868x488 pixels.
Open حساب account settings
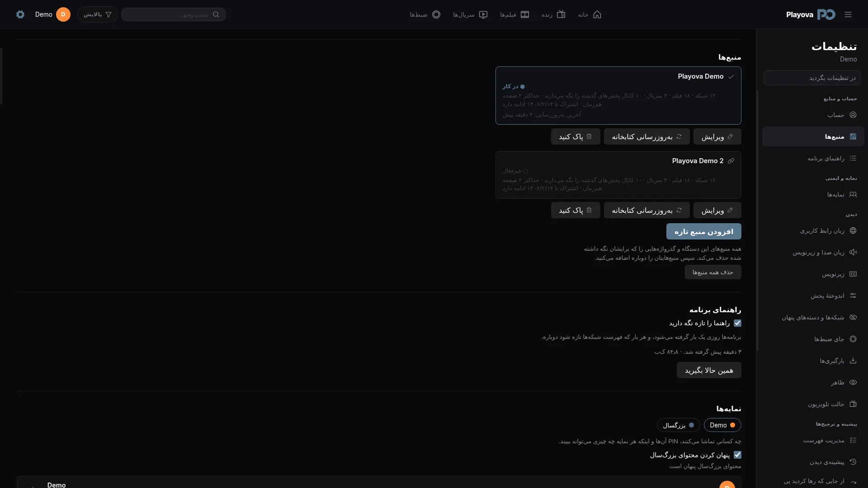813,115
